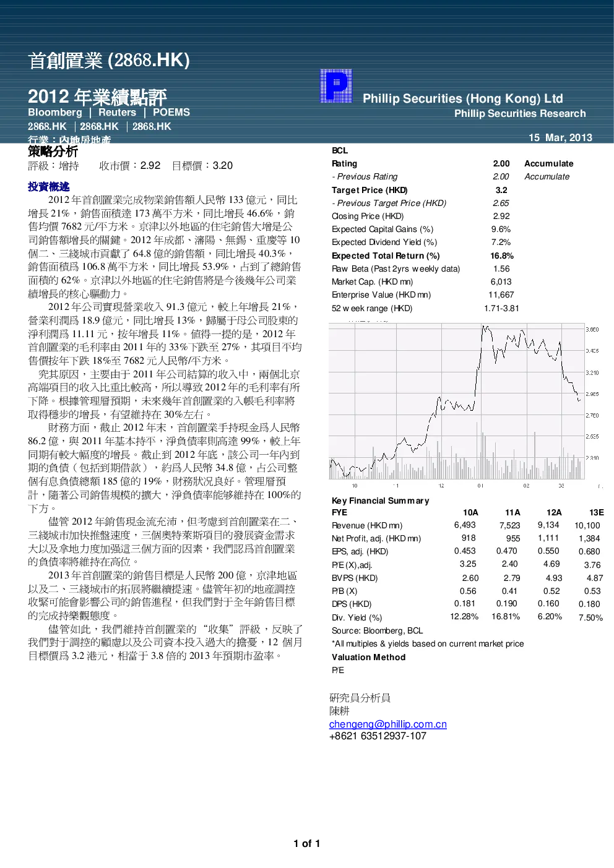614x868 pixels.
Task: Click 52 week range value 1.71-3.81
Action: [x=502, y=309]
